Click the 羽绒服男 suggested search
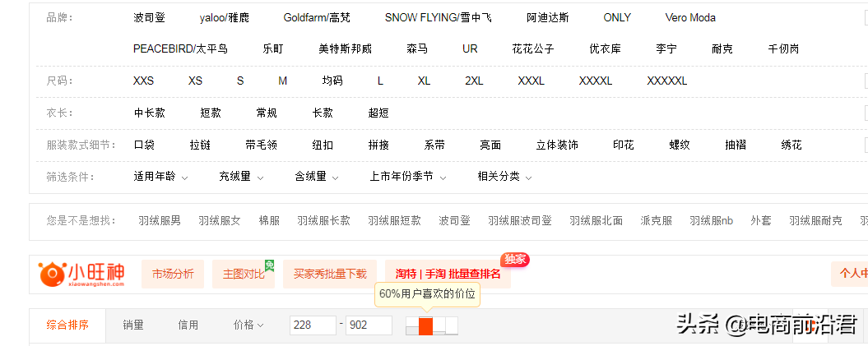 click(x=160, y=220)
